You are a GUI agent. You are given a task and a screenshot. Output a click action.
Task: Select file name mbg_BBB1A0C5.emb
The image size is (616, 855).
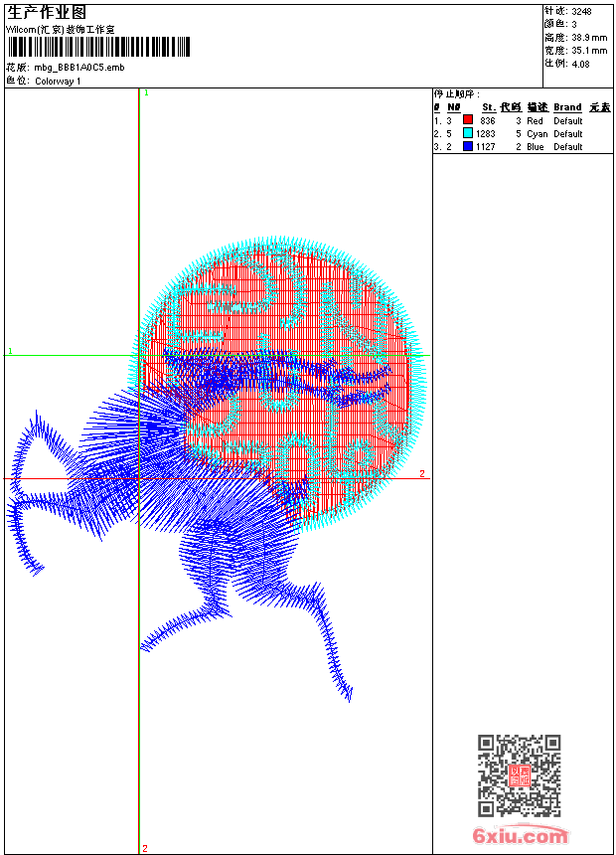(x=79, y=68)
